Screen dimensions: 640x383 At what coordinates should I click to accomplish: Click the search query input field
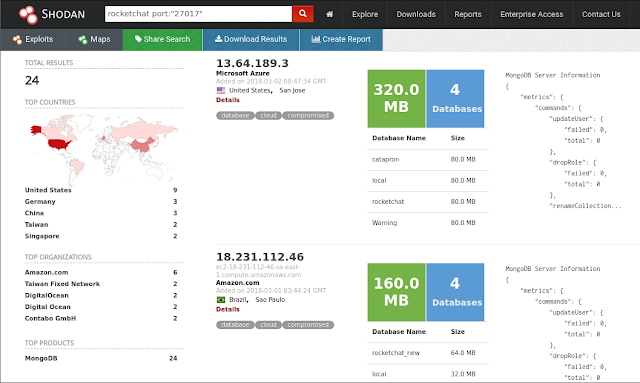[x=198, y=14]
